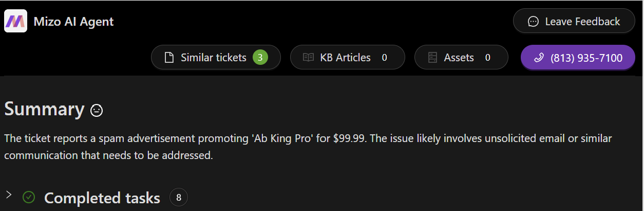Click the Completed tasks count badge 8

pyautogui.click(x=179, y=198)
